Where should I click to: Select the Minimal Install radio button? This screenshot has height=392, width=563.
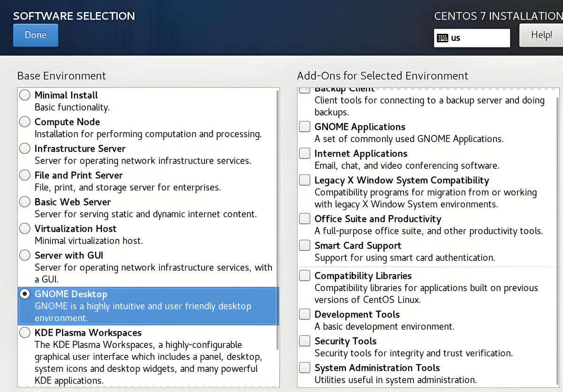tap(25, 95)
